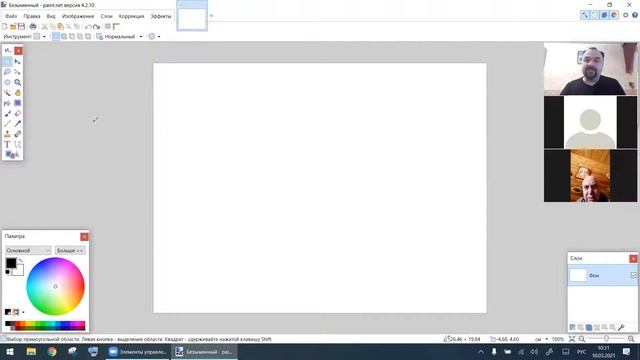Toggle visibility checkbox of Фон layer
The width and height of the screenshot is (640, 360).
(633, 275)
